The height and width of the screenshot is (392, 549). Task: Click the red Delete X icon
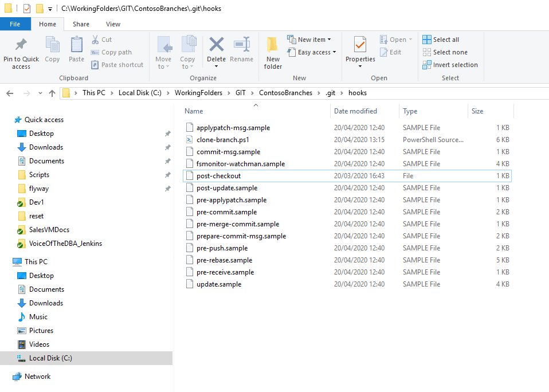click(217, 45)
